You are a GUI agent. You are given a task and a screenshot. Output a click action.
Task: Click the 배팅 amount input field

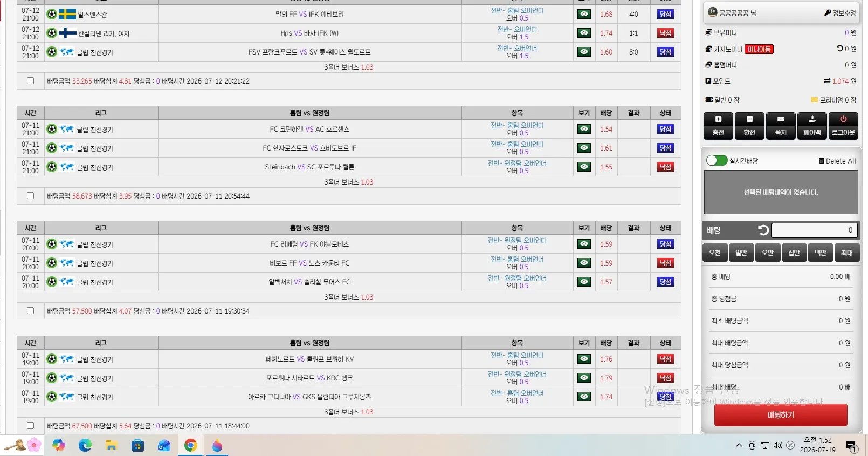point(814,230)
